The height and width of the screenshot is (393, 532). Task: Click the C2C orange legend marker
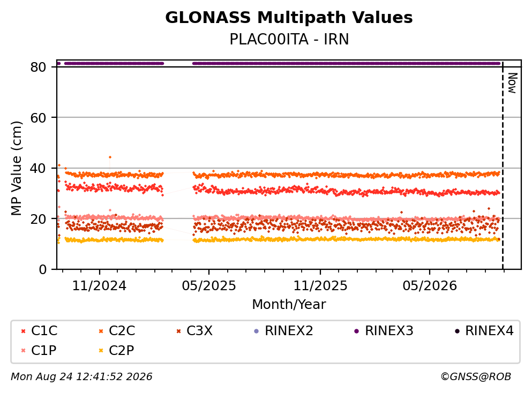tap(101, 331)
